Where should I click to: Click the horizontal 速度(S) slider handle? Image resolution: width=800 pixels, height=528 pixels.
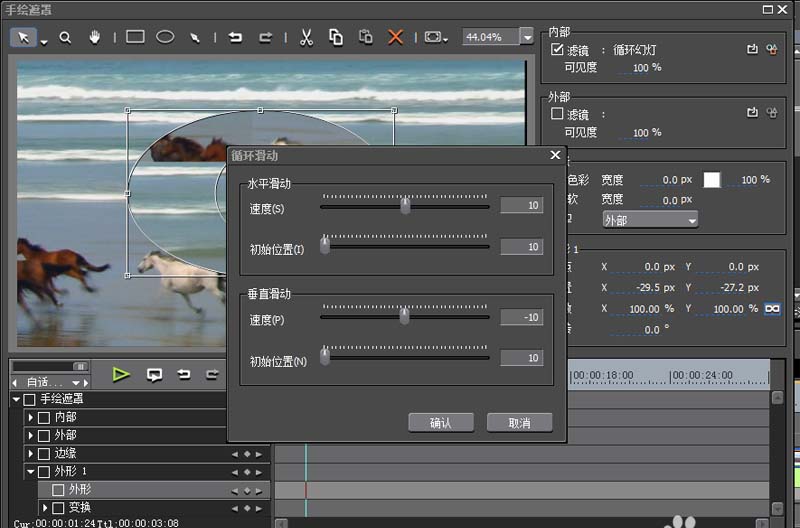pos(405,206)
